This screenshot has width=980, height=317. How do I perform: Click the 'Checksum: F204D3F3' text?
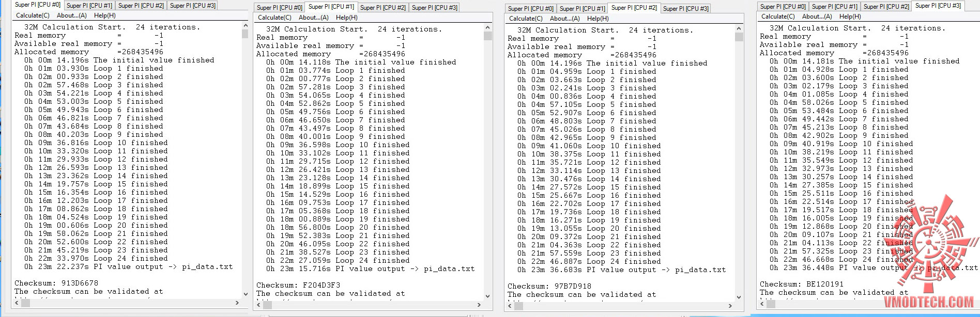[x=298, y=286]
